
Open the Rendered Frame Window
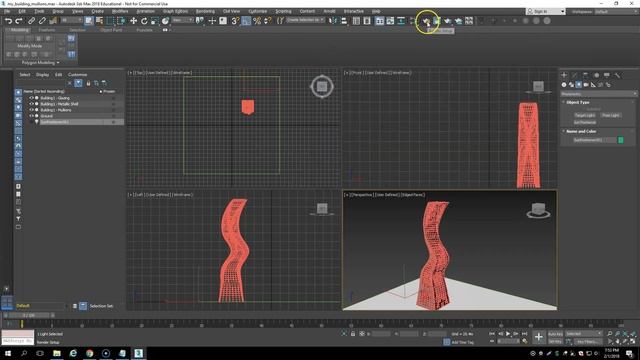pyautogui.click(x=437, y=21)
